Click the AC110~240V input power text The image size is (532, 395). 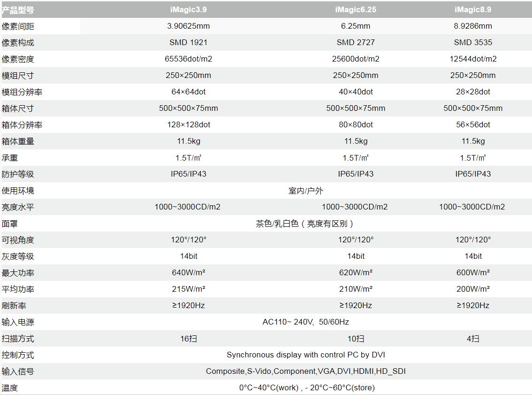305,322
